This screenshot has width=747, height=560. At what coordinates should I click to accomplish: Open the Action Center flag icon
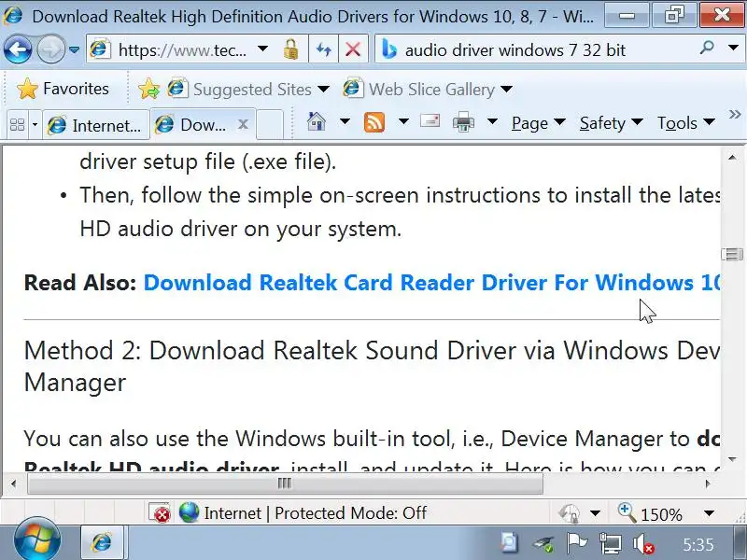tap(576, 543)
